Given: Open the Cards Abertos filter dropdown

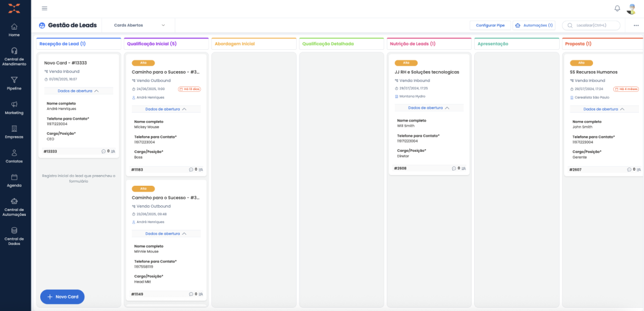Looking at the screenshot, I should coord(139,25).
